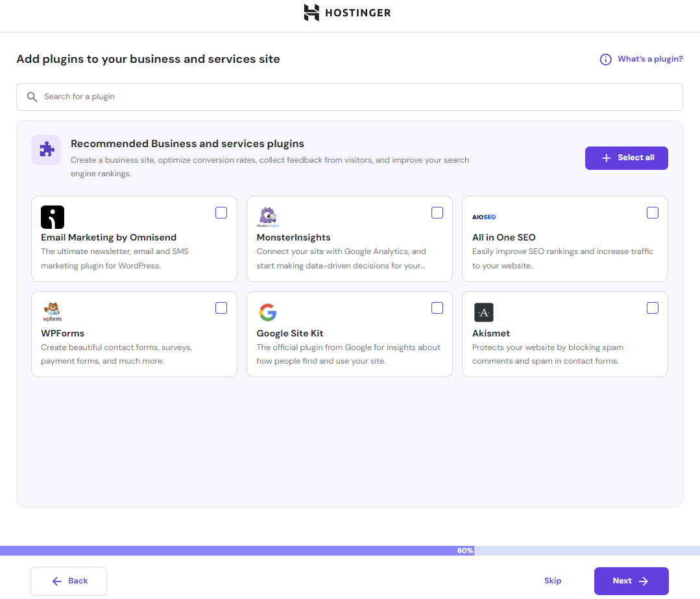Image resolution: width=700 pixels, height=599 pixels.
Task: Click the HOSTINGER wordmark text
Action: pos(358,13)
